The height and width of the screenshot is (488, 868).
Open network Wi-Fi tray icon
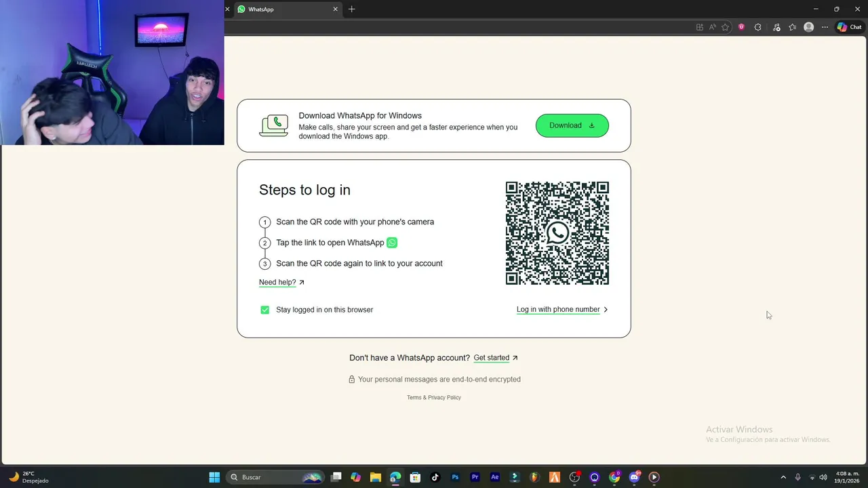pyautogui.click(x=812, y=477)
